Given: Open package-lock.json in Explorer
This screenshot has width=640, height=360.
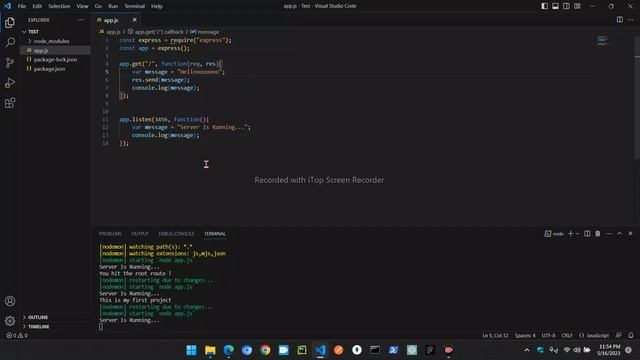Looking at the screenshot, I should pos(55,60).
